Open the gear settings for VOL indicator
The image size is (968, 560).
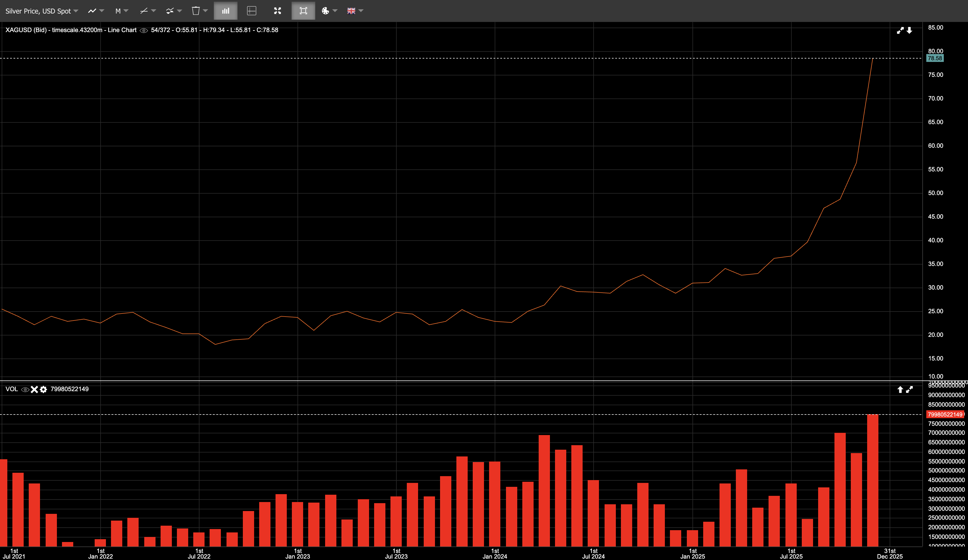[43, 389]
